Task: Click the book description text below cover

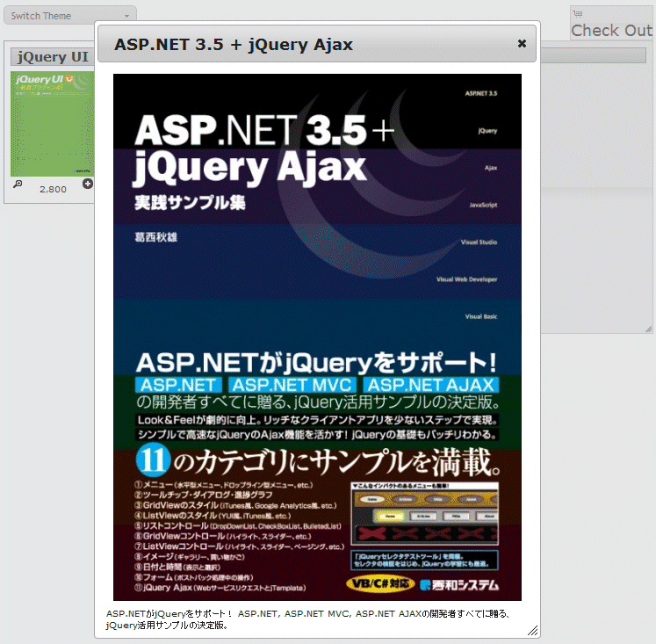Action: pos(307,619)
